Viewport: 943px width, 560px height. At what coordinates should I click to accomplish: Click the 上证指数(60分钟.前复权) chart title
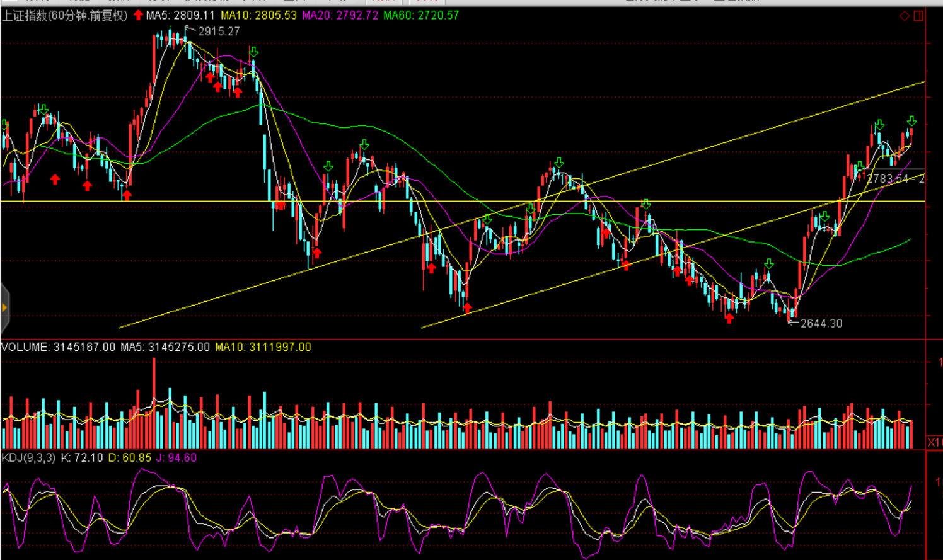pyautogui.click(x=65, y=15)
